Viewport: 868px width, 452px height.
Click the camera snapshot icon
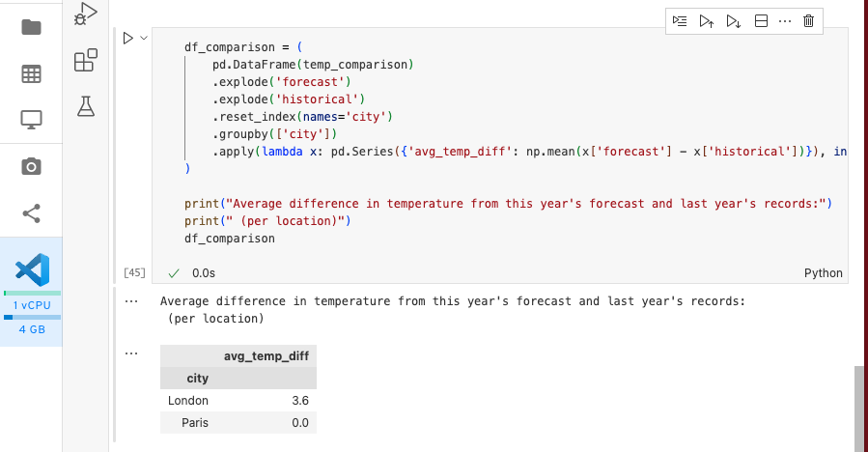[x=31, y=167]
